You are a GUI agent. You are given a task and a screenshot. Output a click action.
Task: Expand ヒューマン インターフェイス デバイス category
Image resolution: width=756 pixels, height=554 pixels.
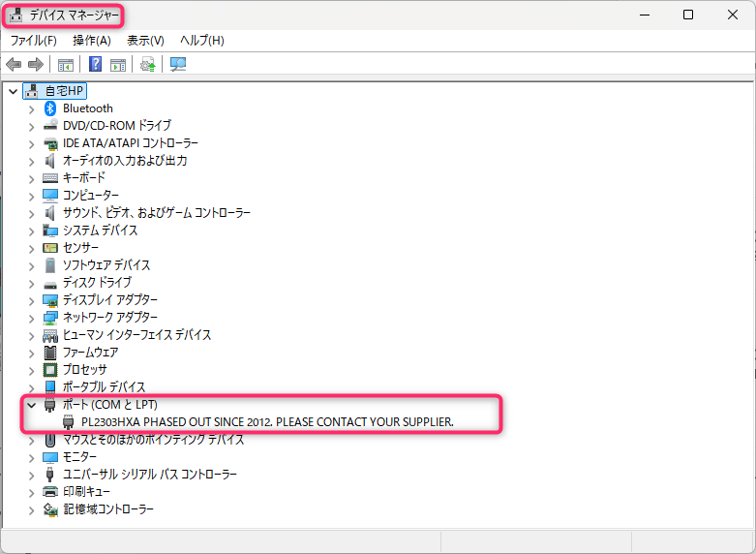click(31, 335)
